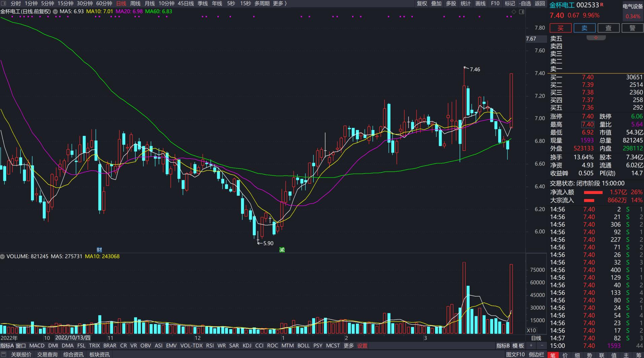Open the 更多 periods dropdown in top bar
This screenshot has height=358, width=644.
[x=280, y=3]
